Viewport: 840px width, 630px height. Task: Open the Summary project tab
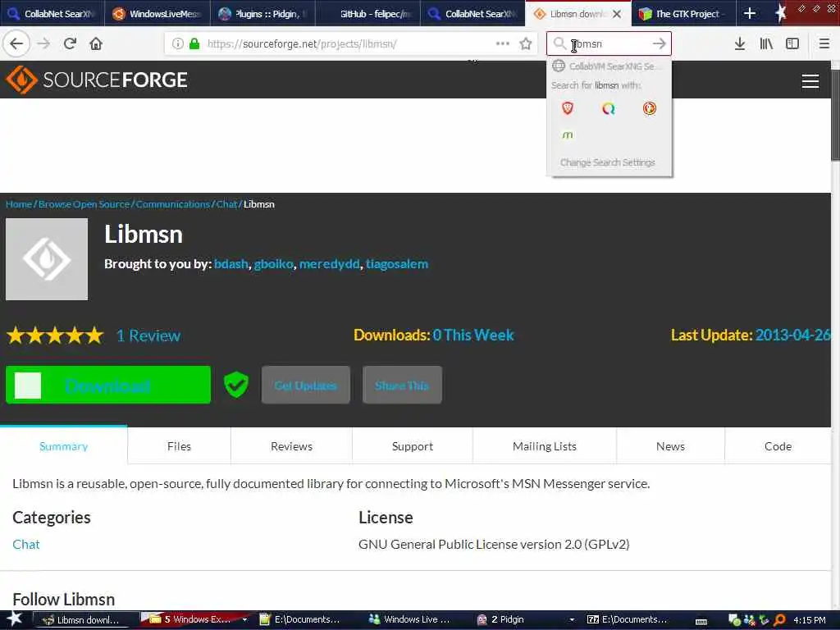(63, 446)
